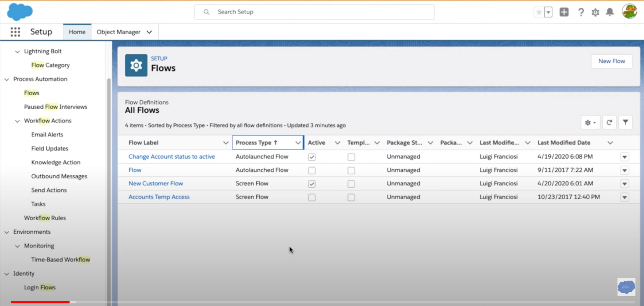This screenshot has width=644, height=306.
Task: Click the favorites star icon
Action: tap(538, 12)
